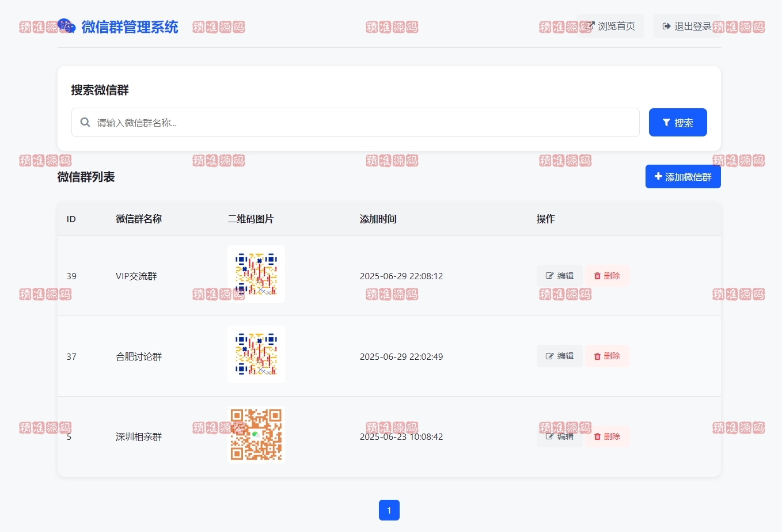Click the 操作 column header

click(x=546, y=219)
